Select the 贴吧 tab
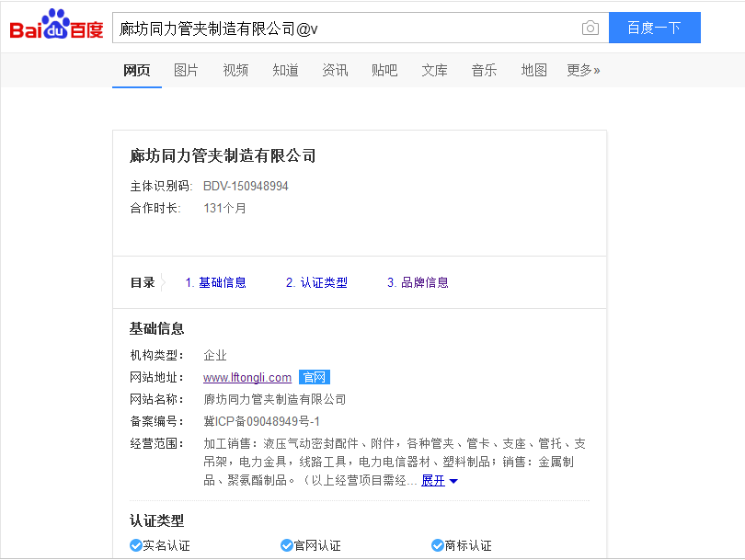The height and width of the screenshot is (560, 745). click(384, 70)
